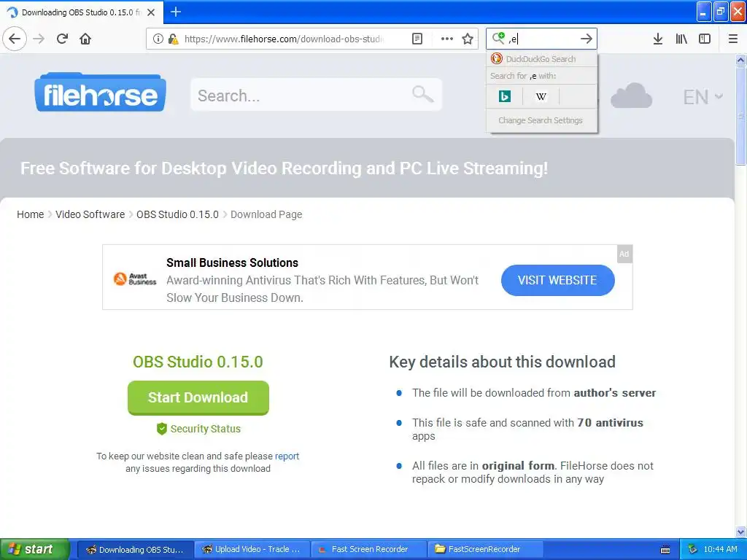747x560 pixels.
Task: Open OBS Studio 0.15.0 breadcrumb
Action: [177, 214]
